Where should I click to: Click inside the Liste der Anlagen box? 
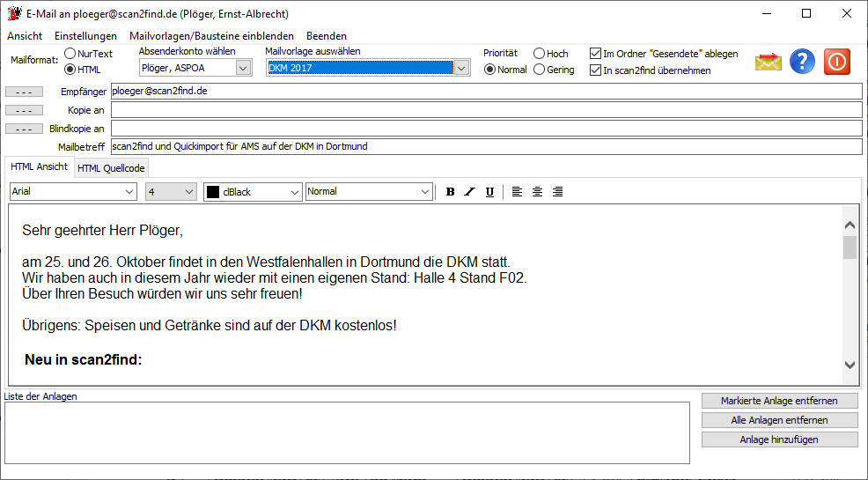point(347,433)
